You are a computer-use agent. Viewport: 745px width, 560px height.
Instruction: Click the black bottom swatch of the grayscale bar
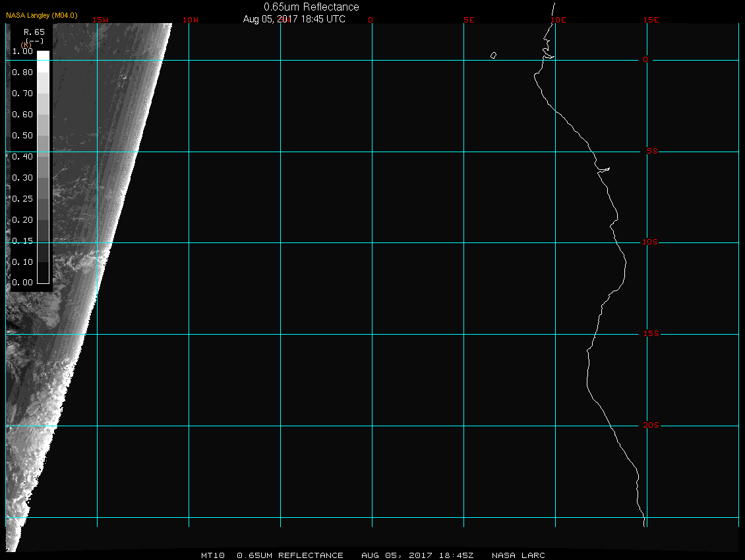click(x=44, y=273)
